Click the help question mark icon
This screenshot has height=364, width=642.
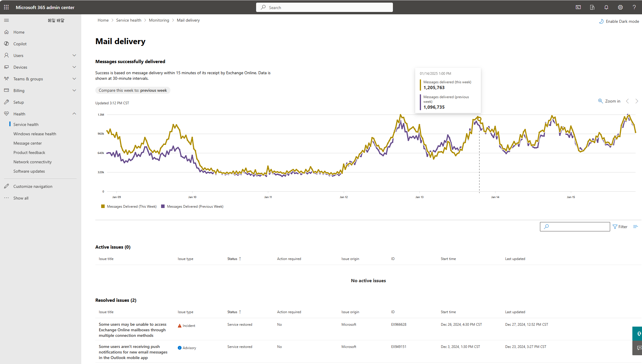634,7
